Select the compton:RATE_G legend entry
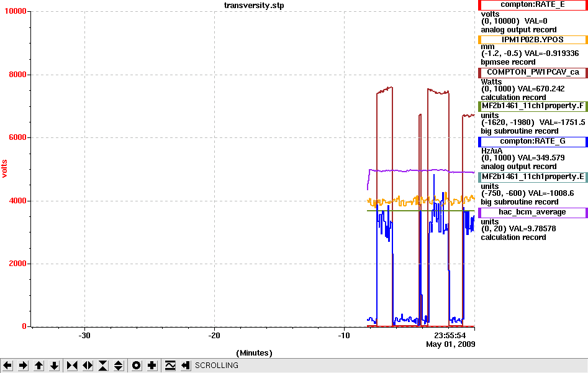This screenshot has height=373, width=588. 533,142
